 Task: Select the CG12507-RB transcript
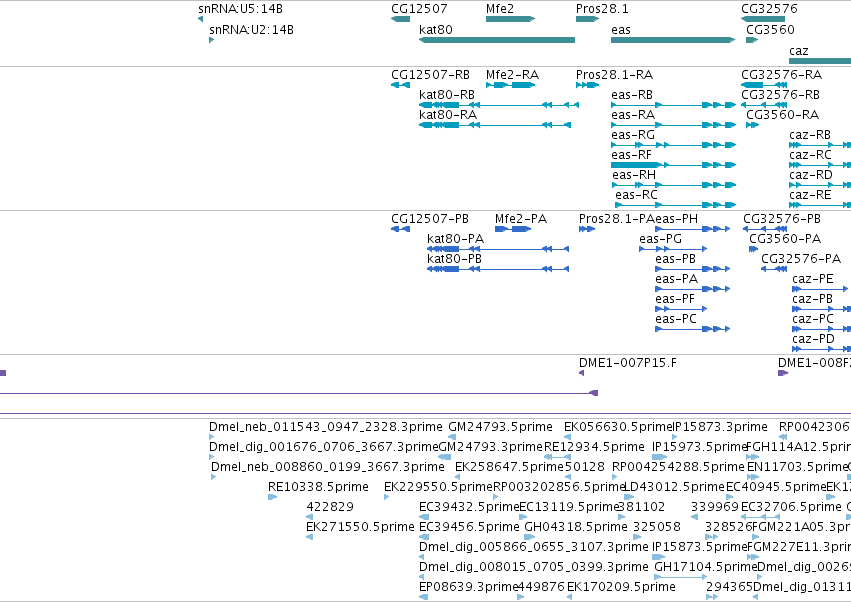point(401,85)
